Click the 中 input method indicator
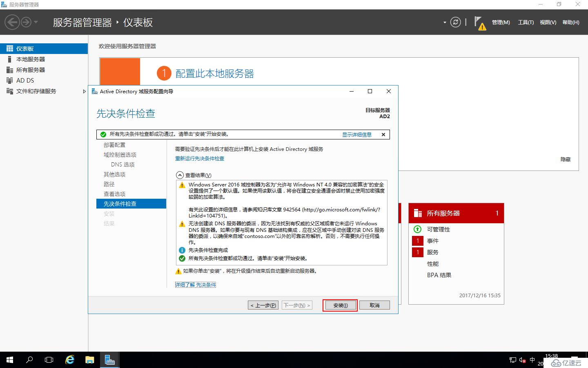The image size is (588, 368). click(532, 360)
